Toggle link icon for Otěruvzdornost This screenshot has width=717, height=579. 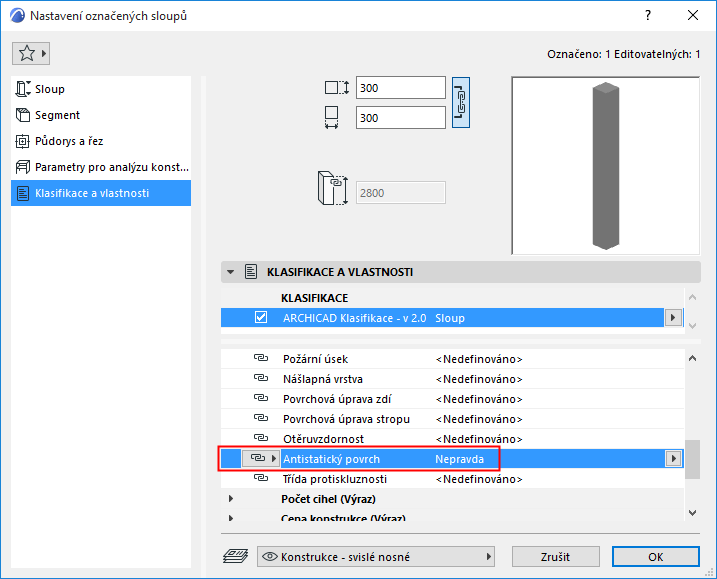261,438
